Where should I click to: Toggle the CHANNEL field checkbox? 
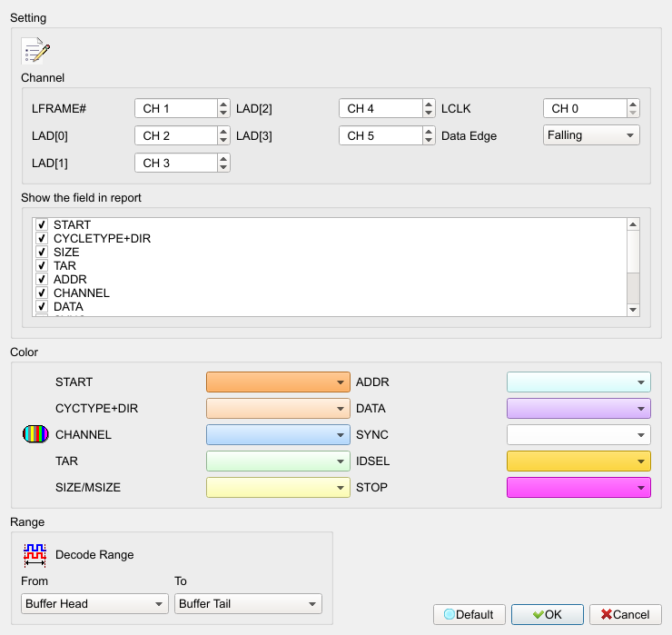coord(42,293)
